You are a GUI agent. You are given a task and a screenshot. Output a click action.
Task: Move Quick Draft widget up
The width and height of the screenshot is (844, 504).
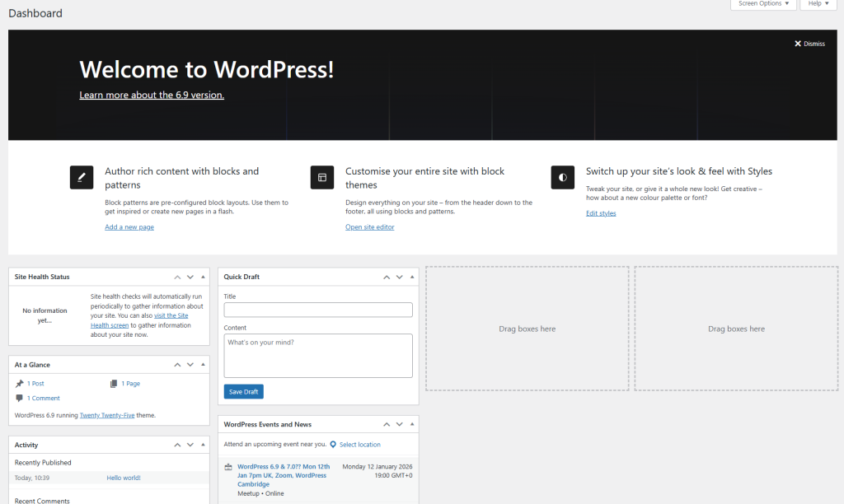pos(387,278)
